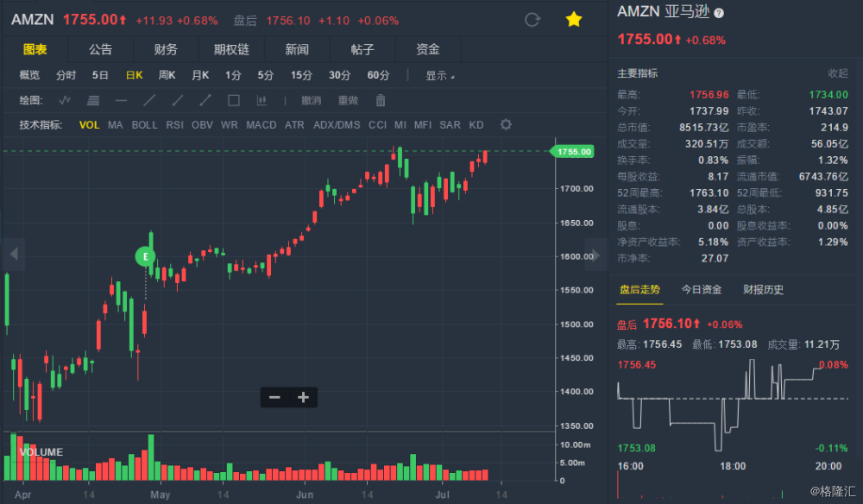The image size is (863, 504).
Task: Select the parallel lines drawing tool
Action: [x=93, y=100]
